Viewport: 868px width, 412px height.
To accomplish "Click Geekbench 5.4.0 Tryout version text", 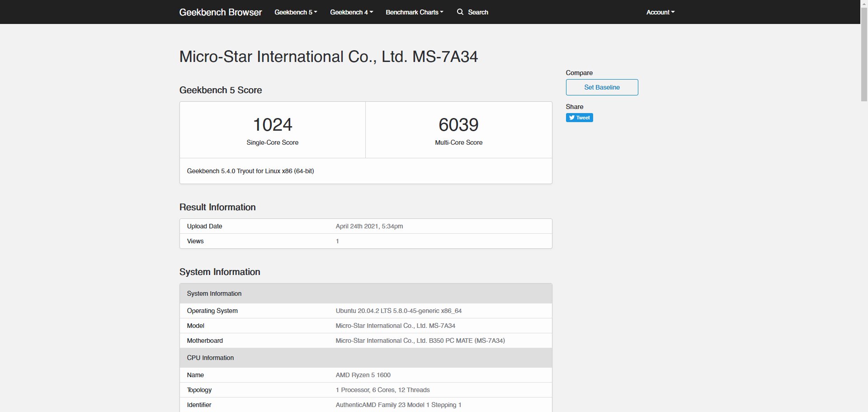I will click(x=250, y=171).
